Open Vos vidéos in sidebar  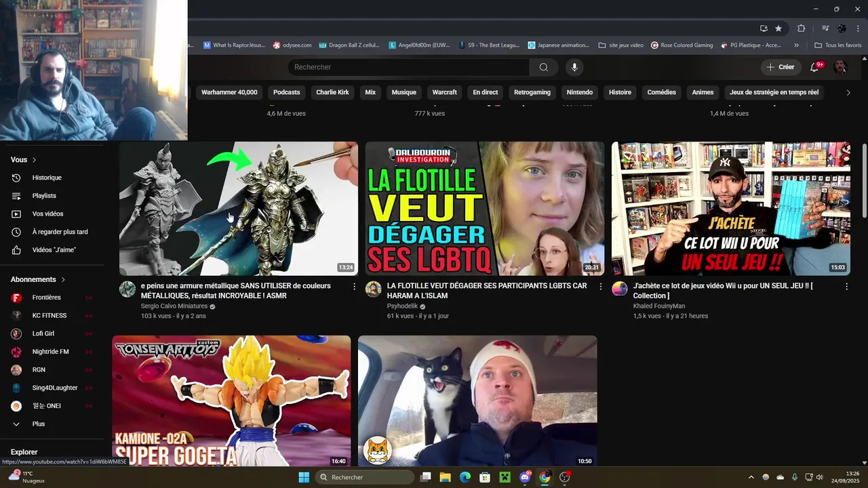(47, 213)
